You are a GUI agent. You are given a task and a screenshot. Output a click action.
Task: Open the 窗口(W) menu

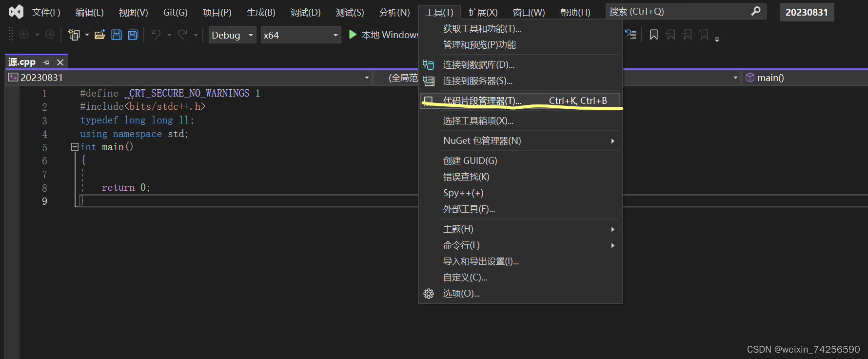click(529, 12)
